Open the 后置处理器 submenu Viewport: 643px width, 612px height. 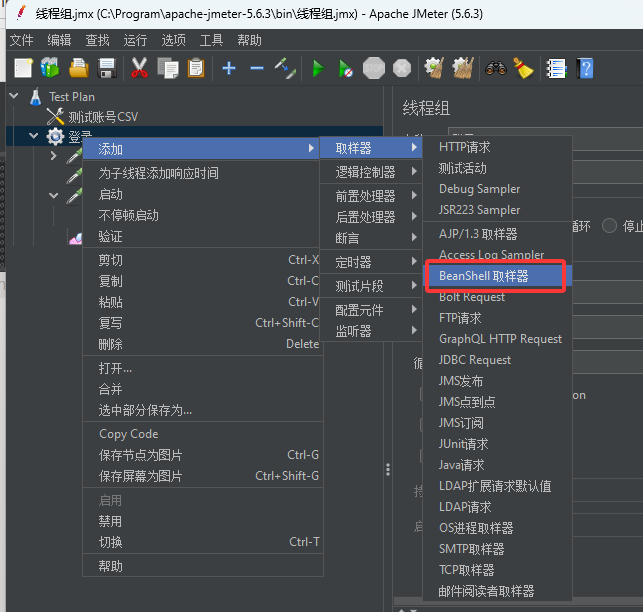(371, 217)
